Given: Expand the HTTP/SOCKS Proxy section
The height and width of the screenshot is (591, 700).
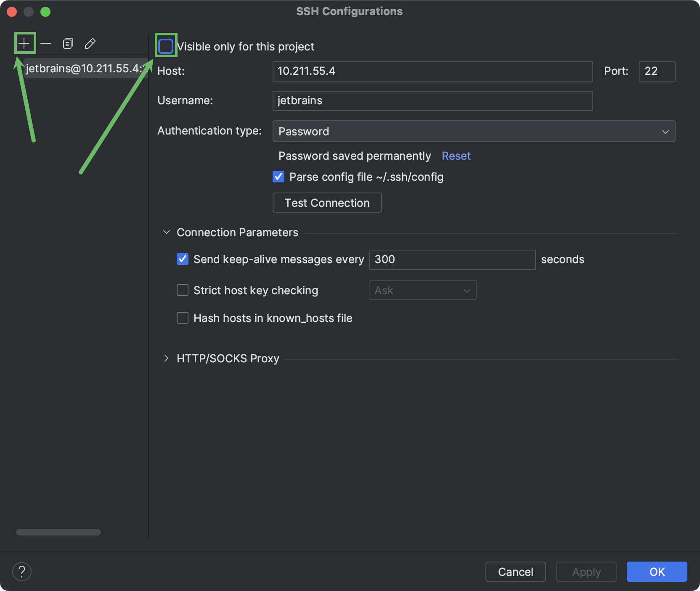Looking at the screenshot, I should pos(166,358).
